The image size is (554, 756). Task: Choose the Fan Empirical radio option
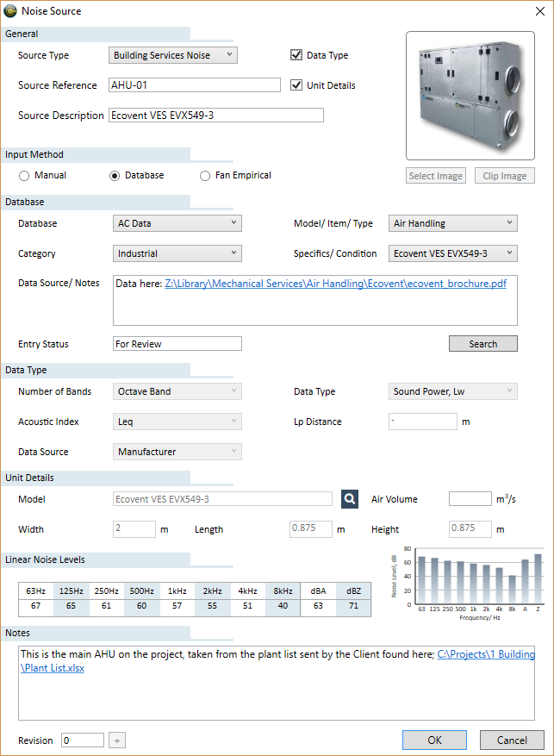point(205,176)
